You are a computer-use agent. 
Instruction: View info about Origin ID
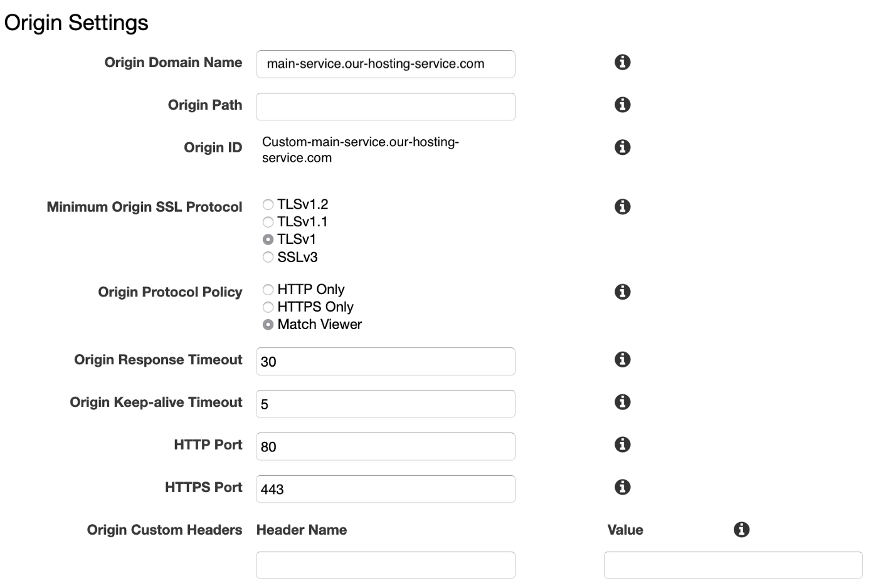622,147
